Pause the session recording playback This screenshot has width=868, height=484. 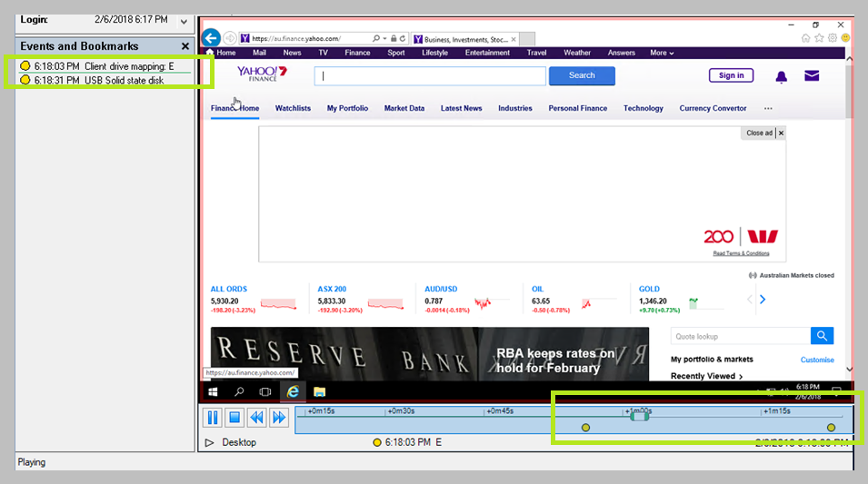point(212,418)
